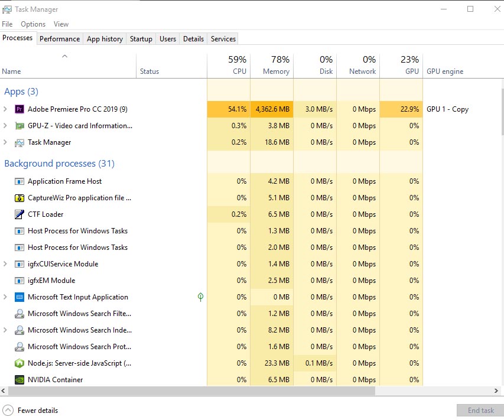504x420 pixels.
Task: Click the CaptureWiz Pro camera icon
Action: click(19, 198)
